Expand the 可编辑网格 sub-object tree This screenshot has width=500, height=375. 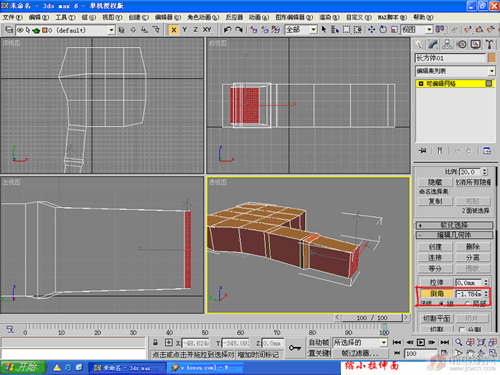click(421, 84)
